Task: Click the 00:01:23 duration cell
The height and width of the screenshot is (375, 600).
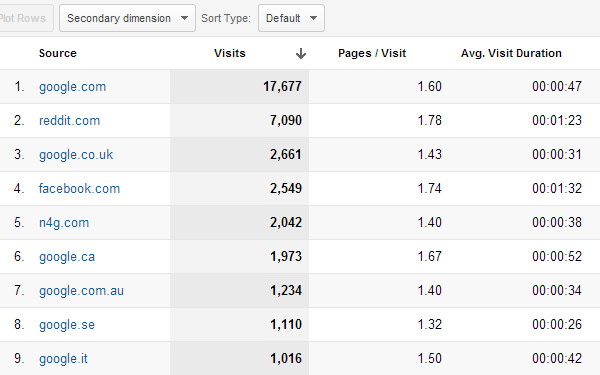Action: (557, 121)
